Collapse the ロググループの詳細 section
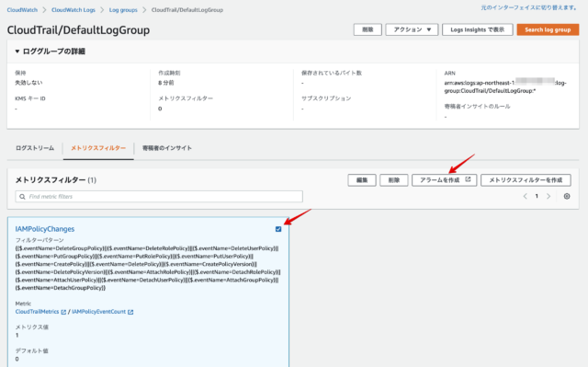 [50, 52]
